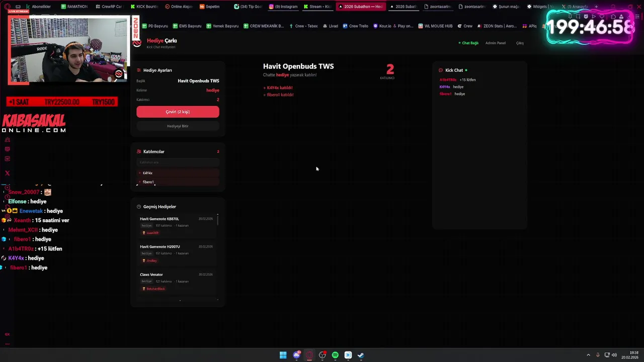Open the CREW MEKANİK bookmark
The height and width of the screenshot is (362, 644).
263,26
